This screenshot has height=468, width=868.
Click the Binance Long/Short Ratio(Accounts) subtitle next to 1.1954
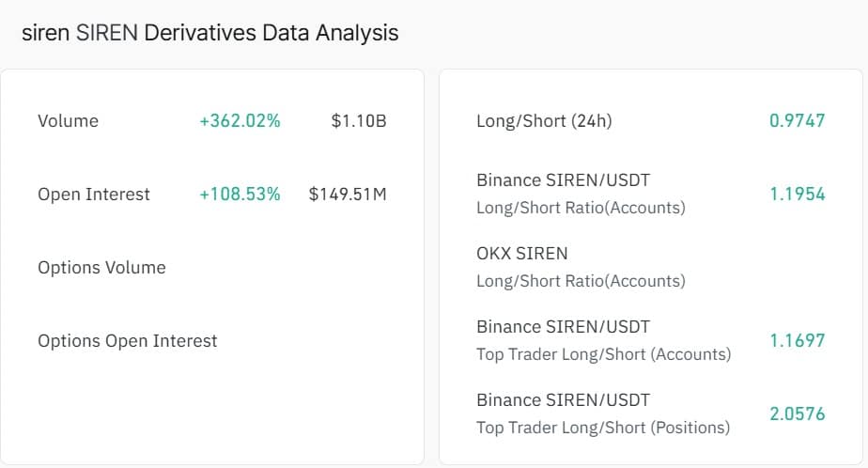(581, 208)
